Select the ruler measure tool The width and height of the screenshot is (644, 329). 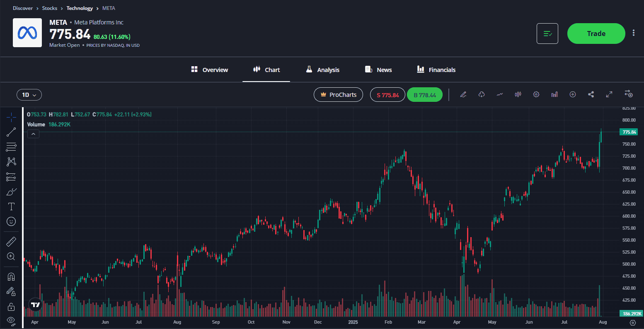(11, 241)
